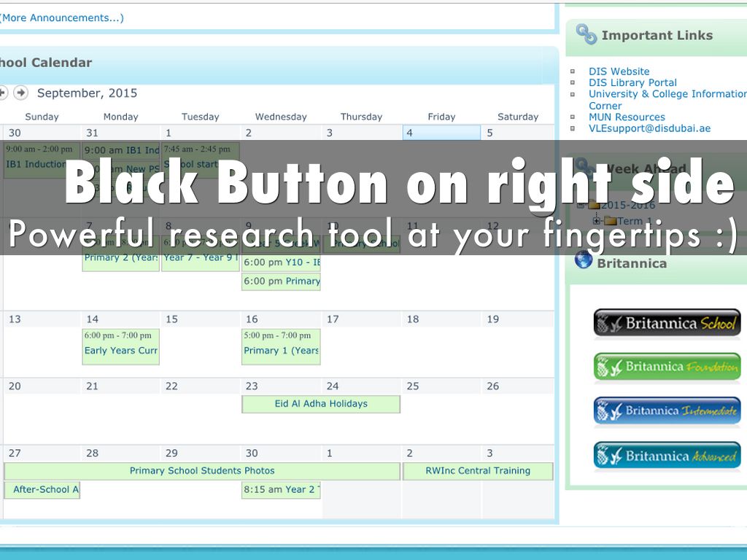This screenshot has width=747, height=560.
Task: Go to next month using calendar arrow
Action: [x=20, y=93]
